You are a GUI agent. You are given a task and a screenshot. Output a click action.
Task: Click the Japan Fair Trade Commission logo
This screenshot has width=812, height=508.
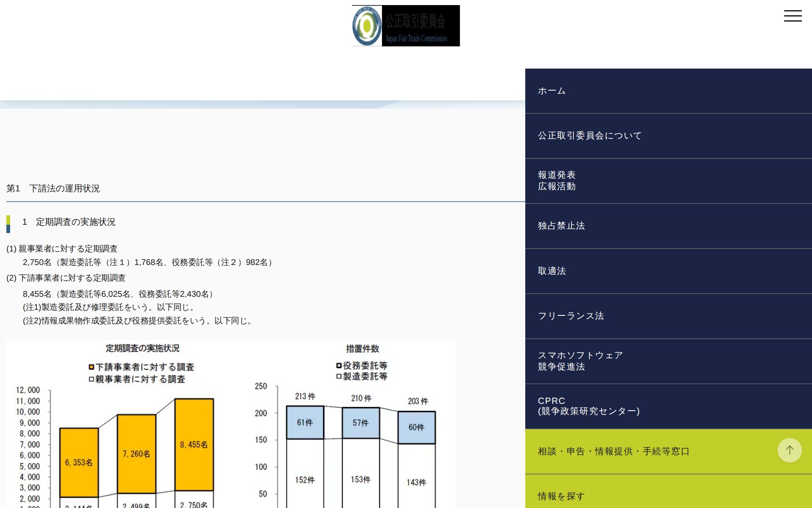(405, 25)
